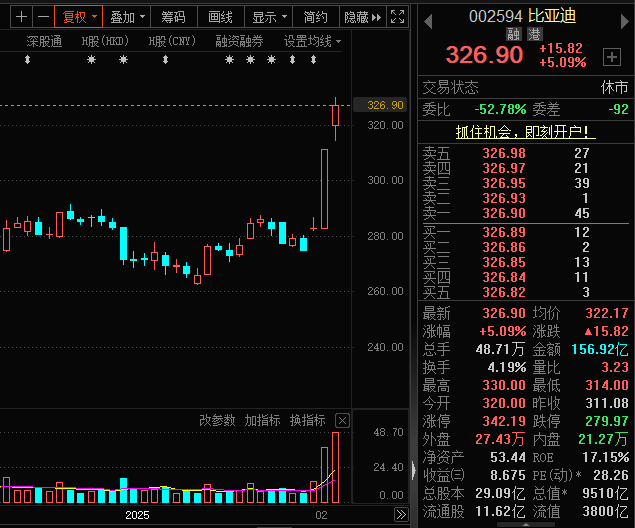
Task: Expand the 叠加 overlay dropdown
Action: pyautogui.click(x=127, y=17)
